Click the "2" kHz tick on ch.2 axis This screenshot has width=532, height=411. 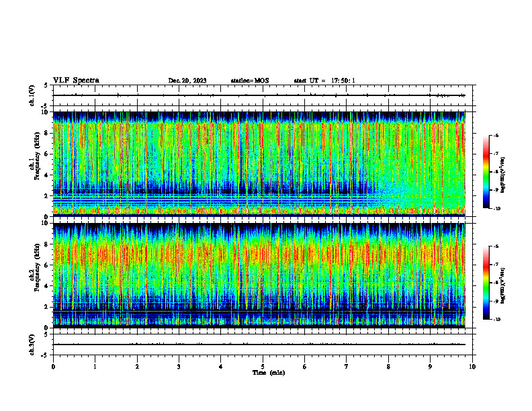pos(47,307)
